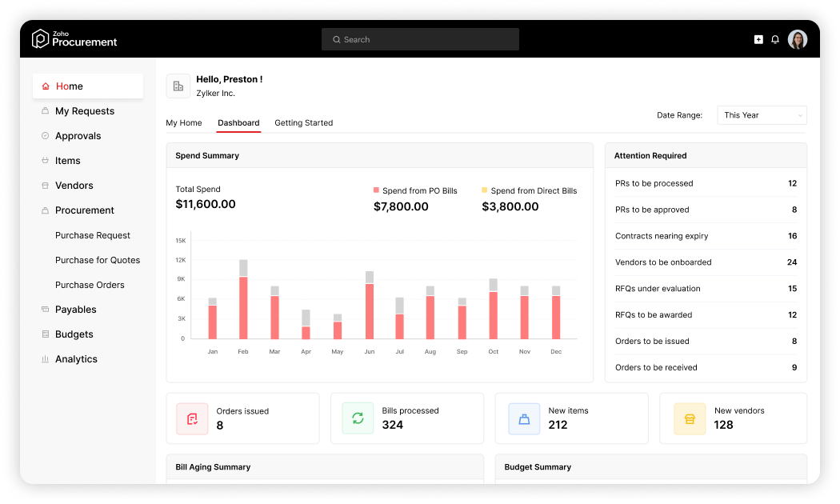The width and height of the screenshot is (840, 504).
Task: Click the notification bell icon
Action: [774, 40]
